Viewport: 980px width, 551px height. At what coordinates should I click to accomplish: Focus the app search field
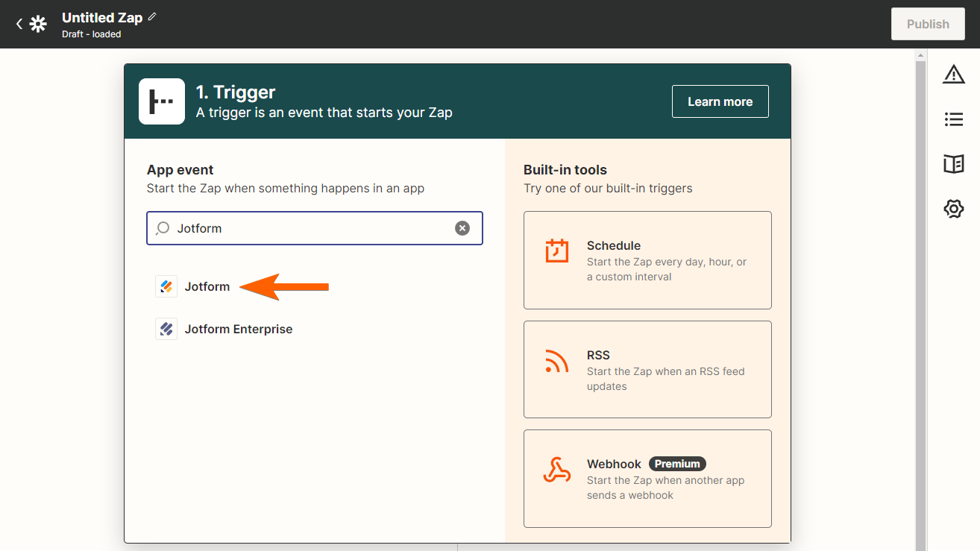pos(315,228)
